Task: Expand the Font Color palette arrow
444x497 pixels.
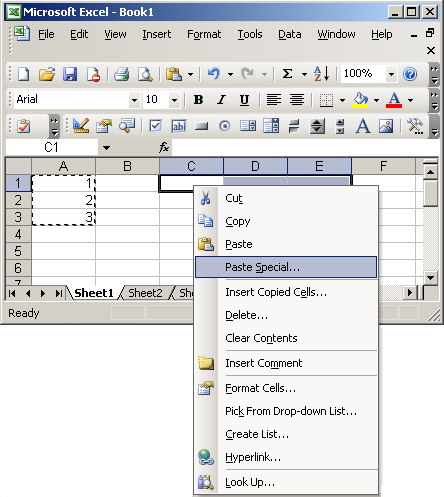Action: [410, 100]
